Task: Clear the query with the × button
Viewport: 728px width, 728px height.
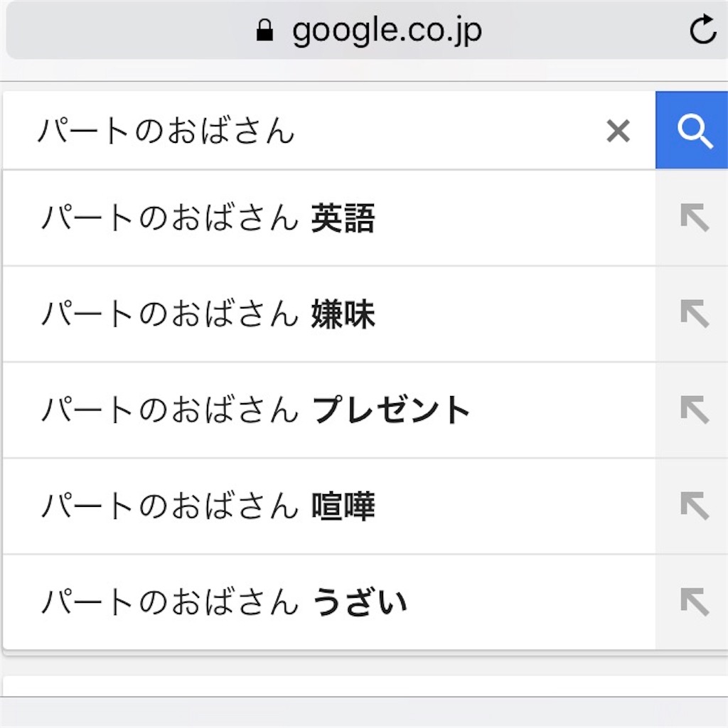Action: (618, 130)
